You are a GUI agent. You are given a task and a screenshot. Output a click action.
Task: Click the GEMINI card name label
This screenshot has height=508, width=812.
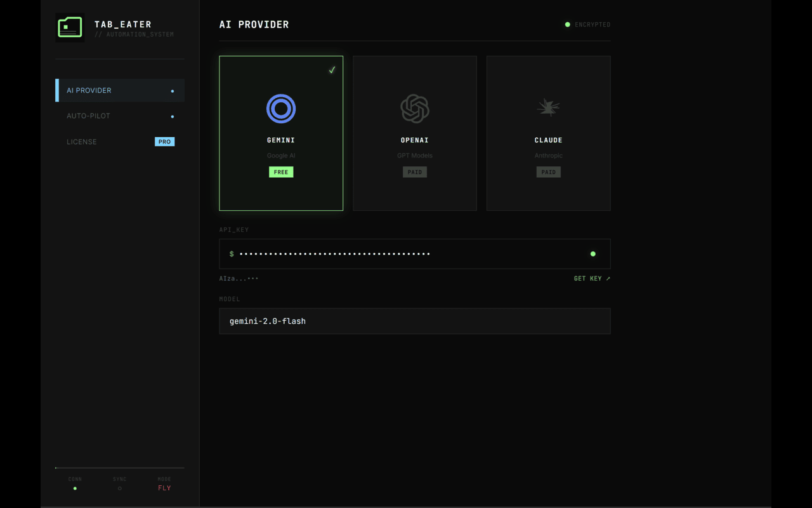[x=281, y=140]
